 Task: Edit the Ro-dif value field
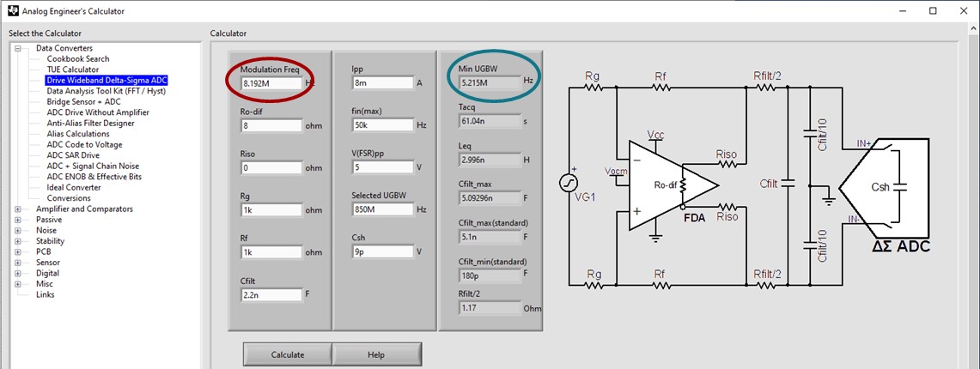[270, 125]
